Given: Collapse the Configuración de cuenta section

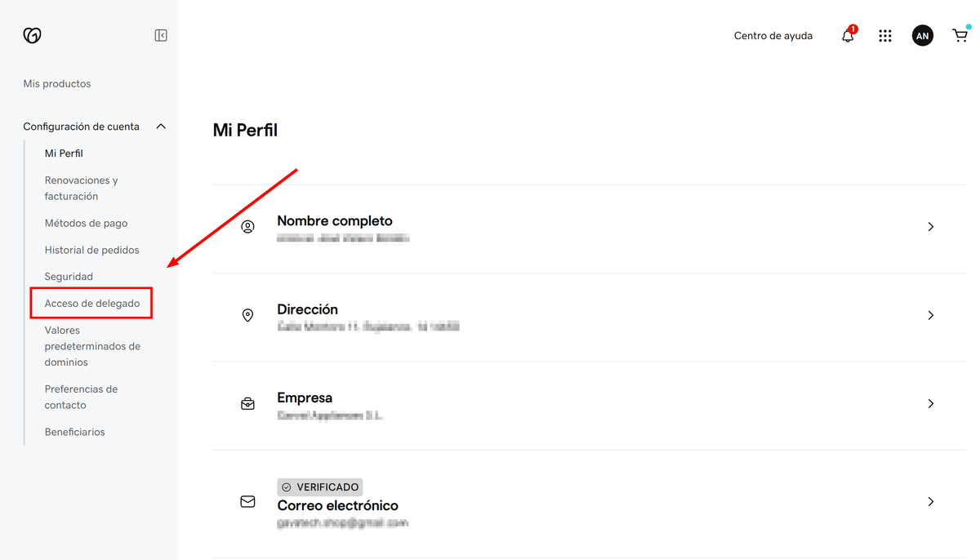Looking at the screenshot, I should [161, 126].
